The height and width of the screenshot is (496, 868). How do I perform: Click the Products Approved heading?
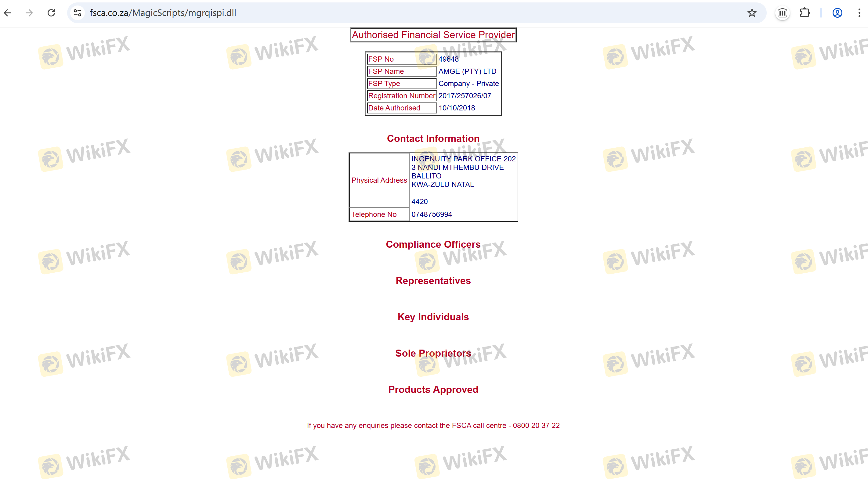[433, 389]
